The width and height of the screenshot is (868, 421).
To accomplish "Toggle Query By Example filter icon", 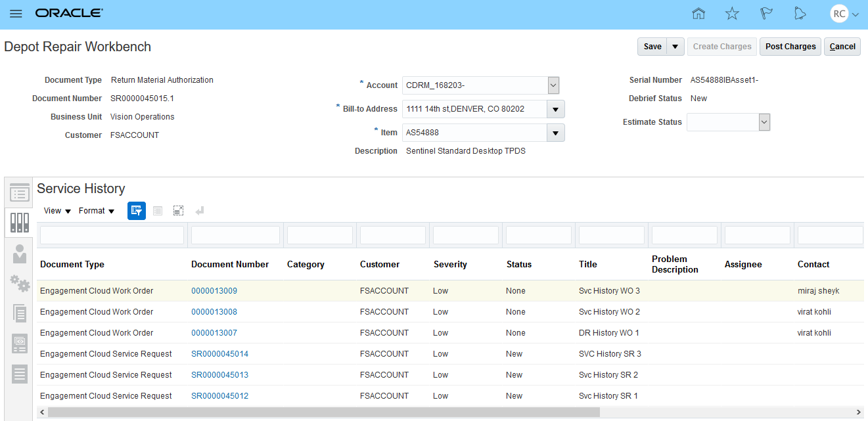I will coord(137,211).
